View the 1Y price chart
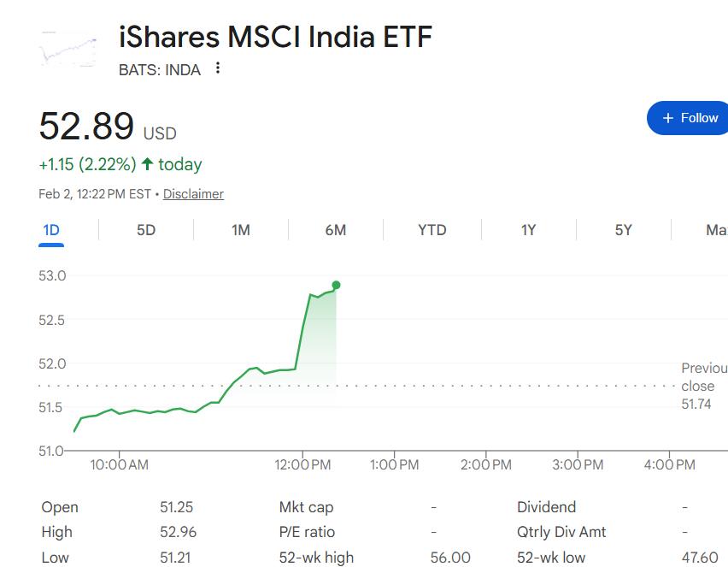728x567 pixels. 528,230
